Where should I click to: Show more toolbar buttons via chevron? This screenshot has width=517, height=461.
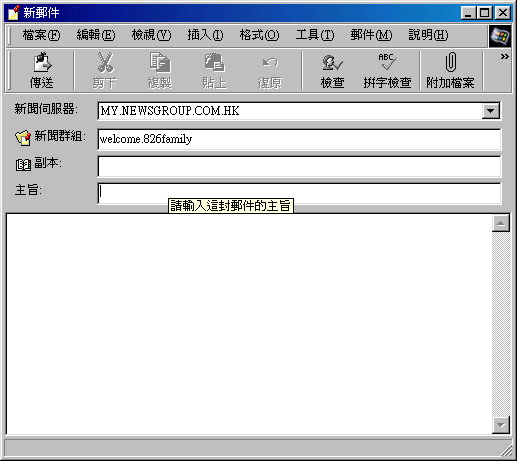tap(504, 57)
